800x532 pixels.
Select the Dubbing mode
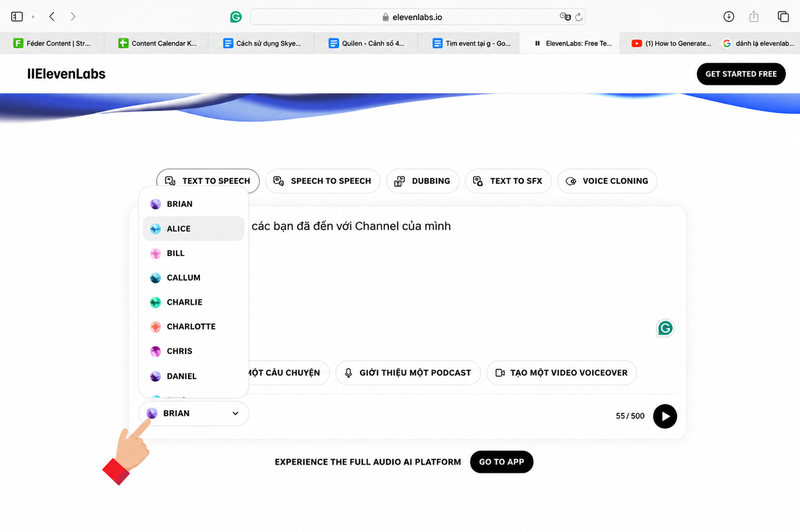pos(422,181)
